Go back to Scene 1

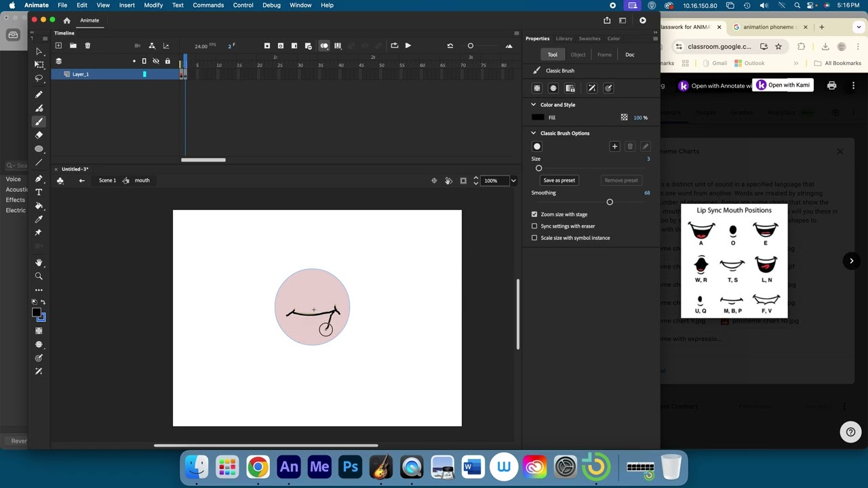click(x=107, y=180)
